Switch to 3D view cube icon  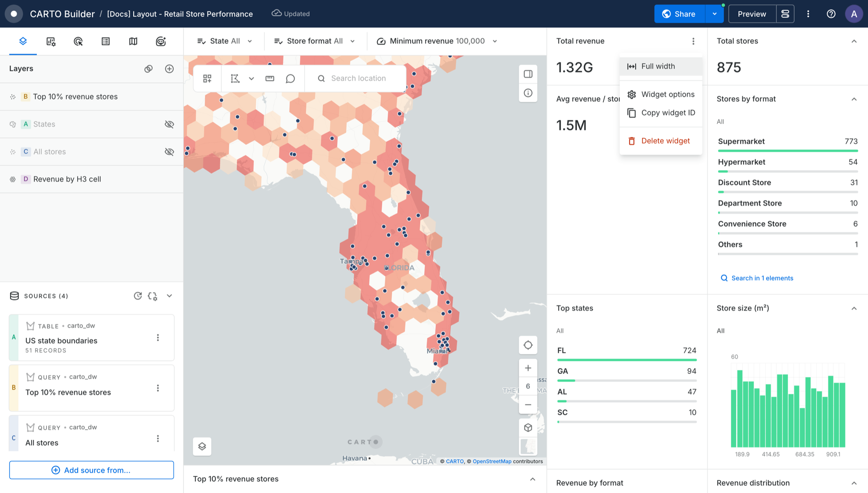[528, 428]
